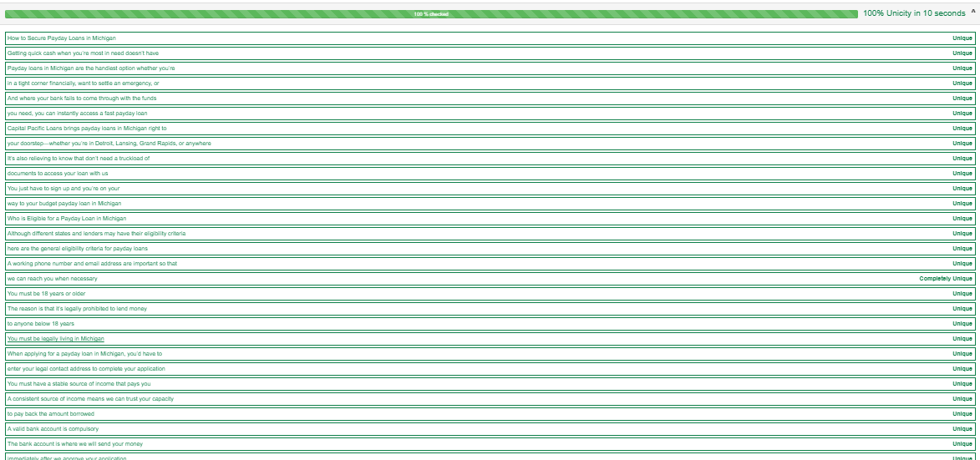This screenshot has height=460, width=980.
Task: Click 'The bank account is where we will send' line
Action: coord(490,444)
